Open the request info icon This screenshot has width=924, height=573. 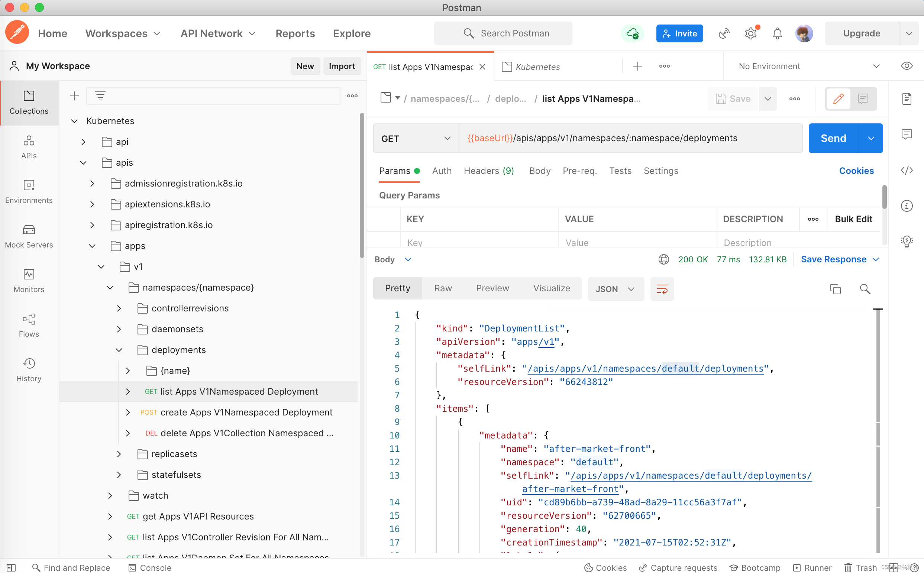[x=906, y=206]
